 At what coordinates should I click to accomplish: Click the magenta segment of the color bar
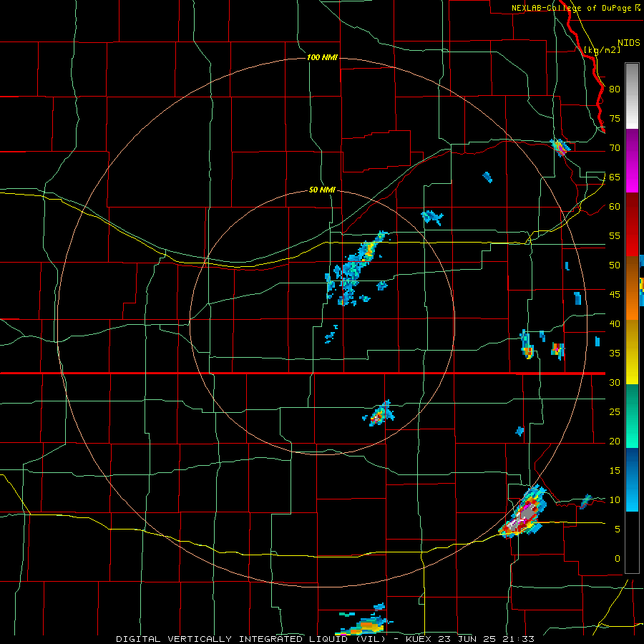(632, 161)
